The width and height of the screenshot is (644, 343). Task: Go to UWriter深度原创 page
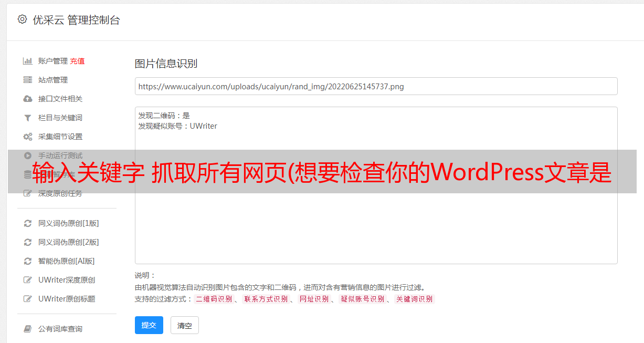tap(67, 280)
